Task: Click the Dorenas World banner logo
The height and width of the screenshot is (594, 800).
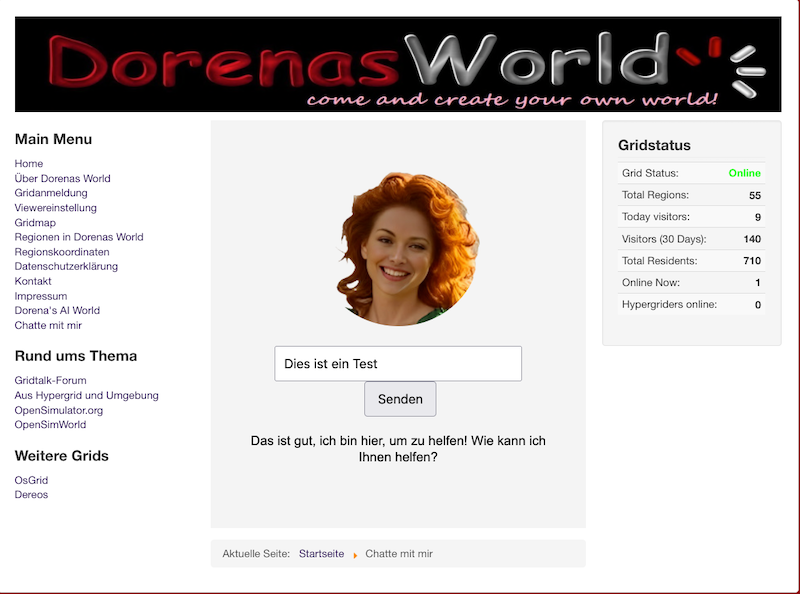Action: click(397, 64)
